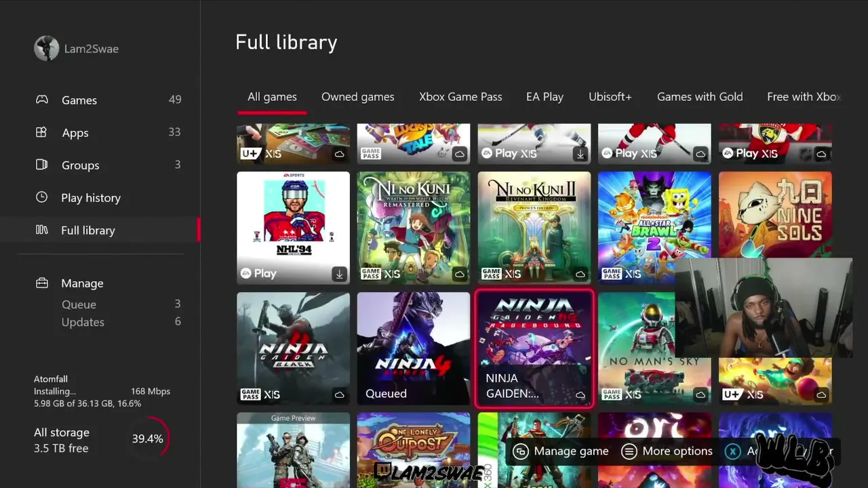Click the Groups icon in sidebar
Viewport: 868px width, 488px height.
pos(42,165)
